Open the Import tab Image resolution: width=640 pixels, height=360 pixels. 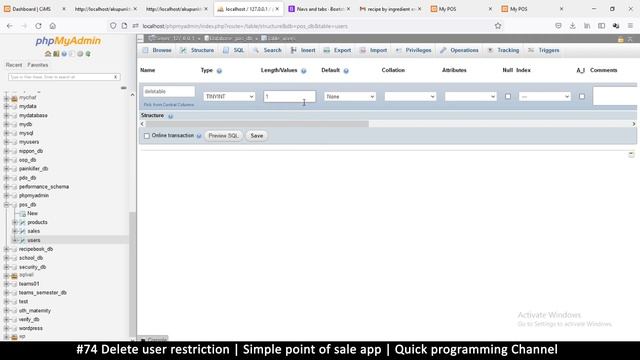[x=373, y=50]
